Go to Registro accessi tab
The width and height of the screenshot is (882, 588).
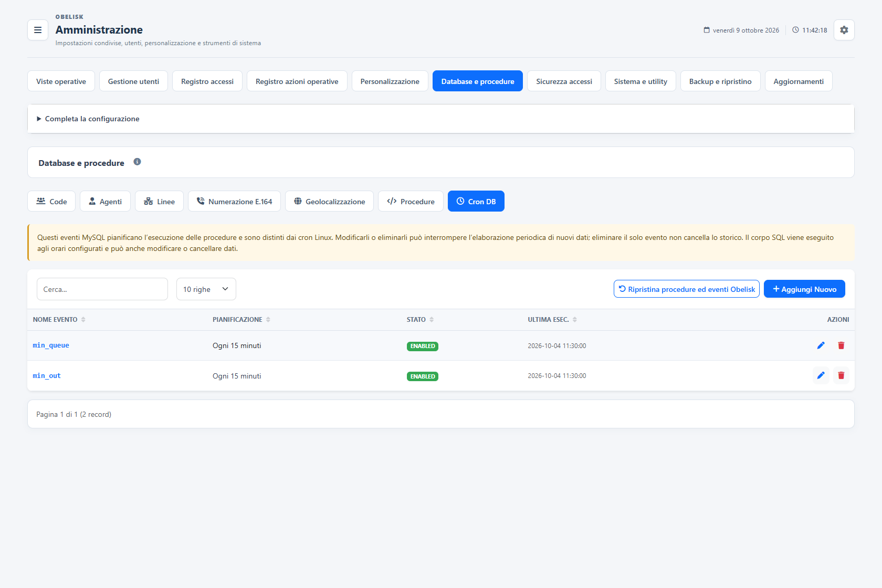tap(207, 81)
